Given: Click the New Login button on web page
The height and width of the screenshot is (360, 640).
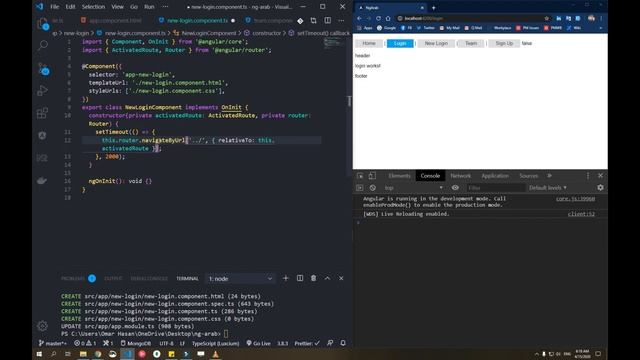Looking at the screenshot, I should pyautogui.click(x=436, y=43).
